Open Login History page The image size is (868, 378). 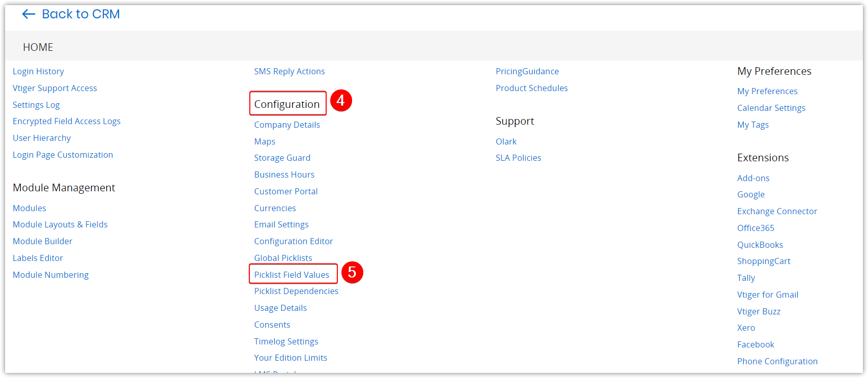(x=38, y=71)
